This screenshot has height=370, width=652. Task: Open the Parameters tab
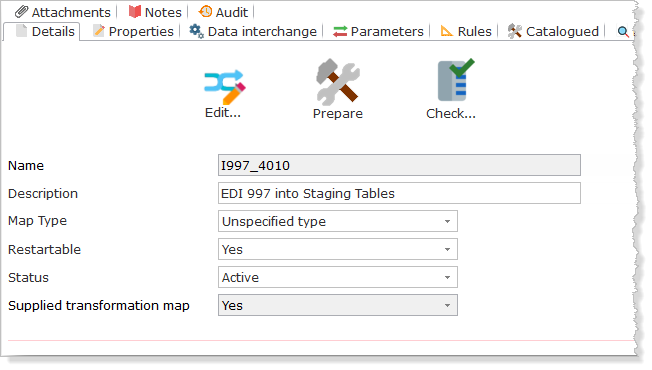pyautogui.click(x=378, y=32)
